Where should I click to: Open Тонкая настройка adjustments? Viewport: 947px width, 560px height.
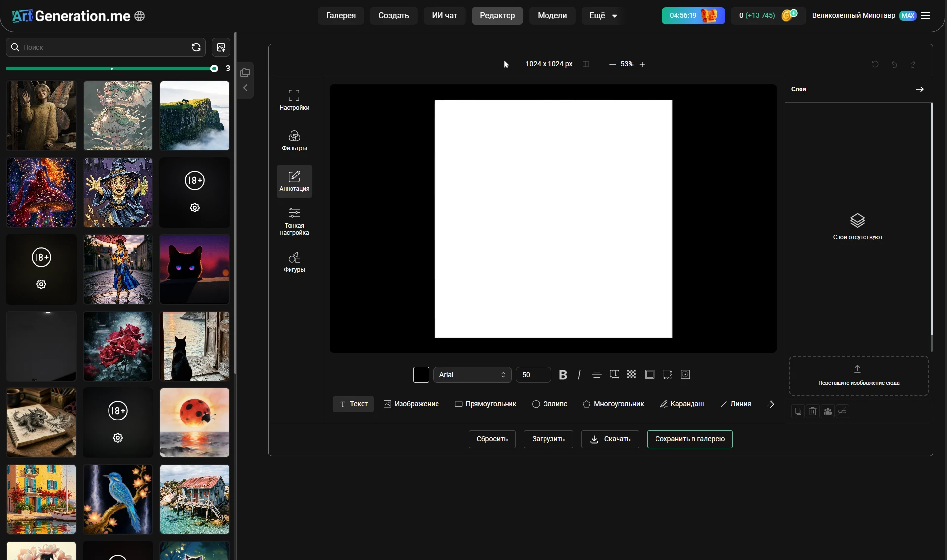click(x=294, y=221)
